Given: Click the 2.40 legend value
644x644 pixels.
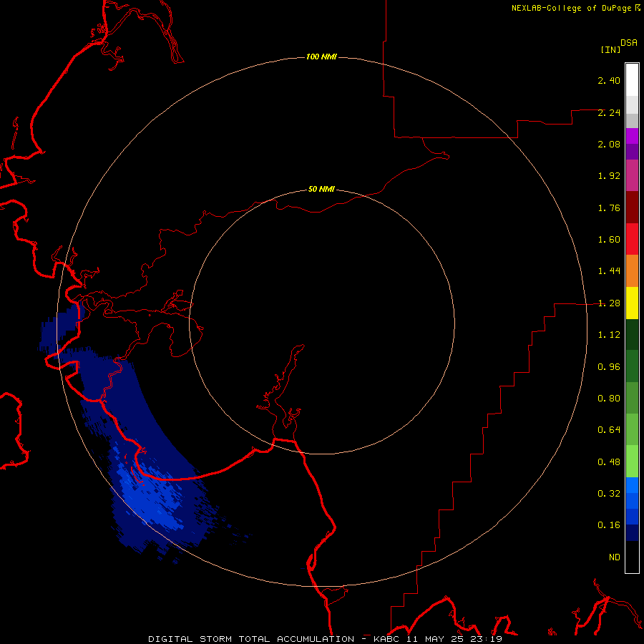Looking at the screenshot, I should click(609, 80).
